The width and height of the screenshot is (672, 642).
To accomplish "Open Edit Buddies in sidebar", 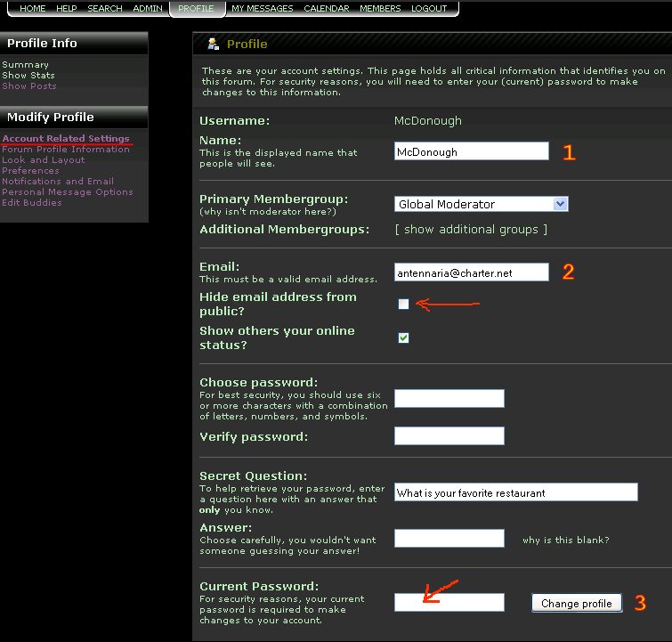I will 32,203.
